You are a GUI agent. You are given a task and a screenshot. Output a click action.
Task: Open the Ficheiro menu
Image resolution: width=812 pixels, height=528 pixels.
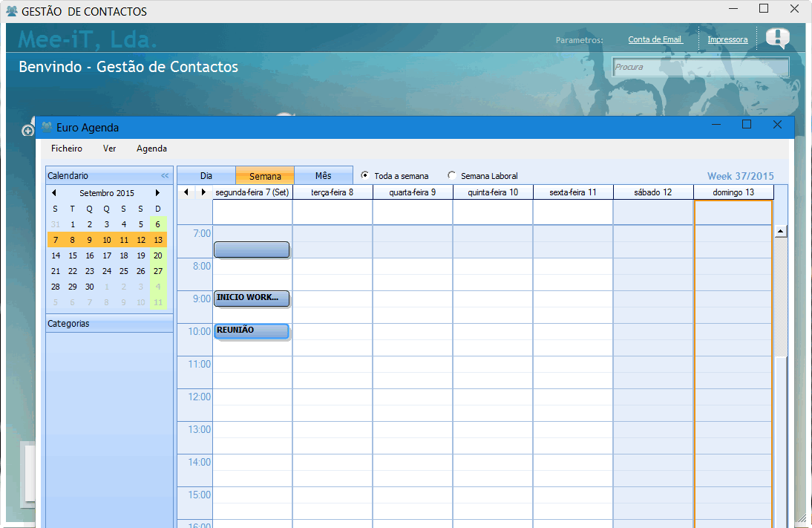(x=67, y=149)
